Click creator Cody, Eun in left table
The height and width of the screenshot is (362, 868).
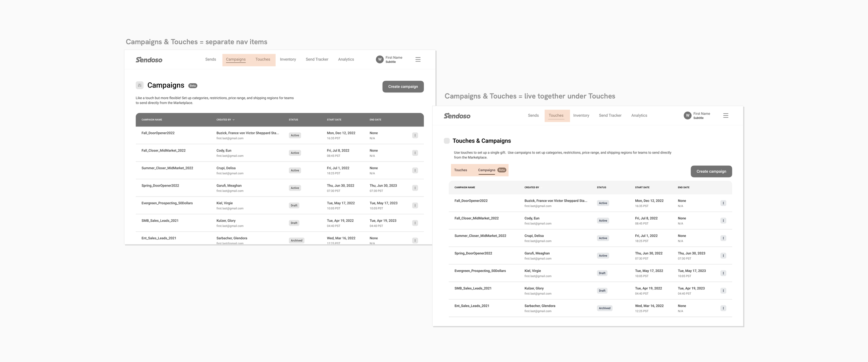[224, 151]
